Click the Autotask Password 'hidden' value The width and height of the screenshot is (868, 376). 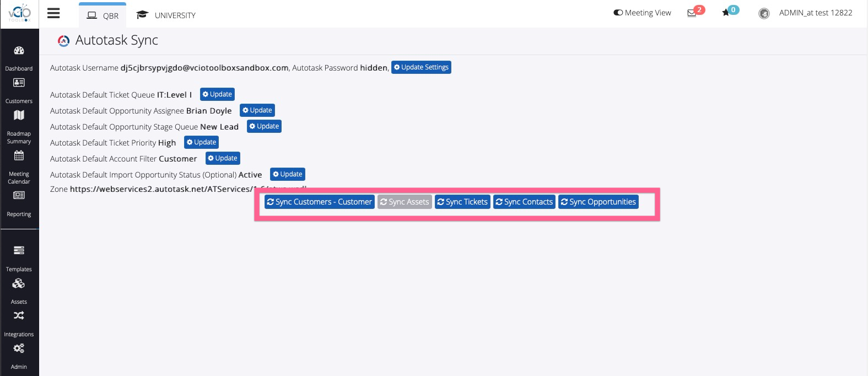[374, 68]
